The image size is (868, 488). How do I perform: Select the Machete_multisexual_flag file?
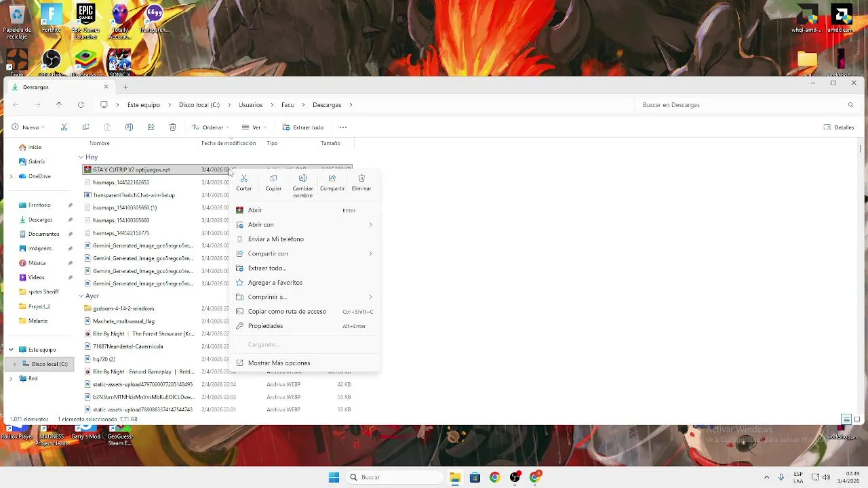click(x=123, y=321)
